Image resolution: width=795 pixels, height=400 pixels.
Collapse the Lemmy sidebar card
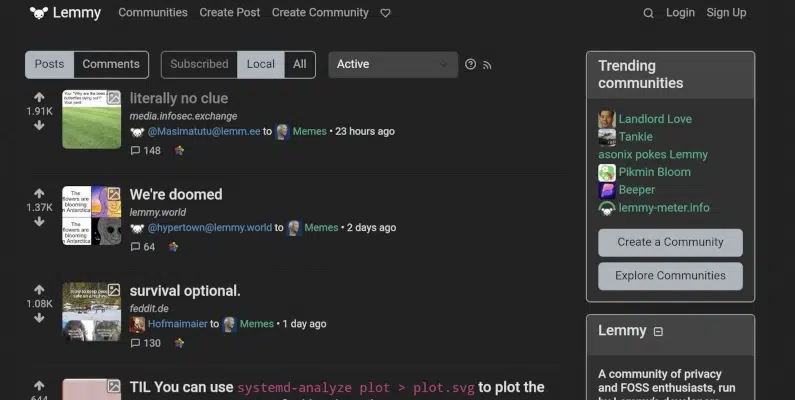[658, 331]
